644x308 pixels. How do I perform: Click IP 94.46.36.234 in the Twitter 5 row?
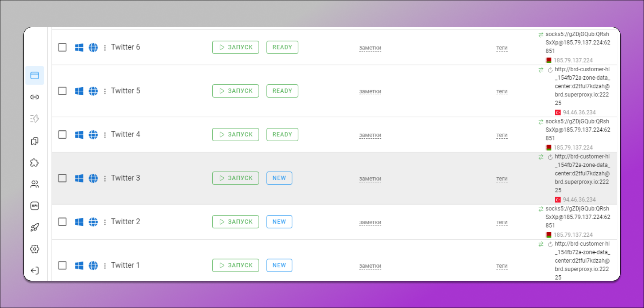point(580,112)
